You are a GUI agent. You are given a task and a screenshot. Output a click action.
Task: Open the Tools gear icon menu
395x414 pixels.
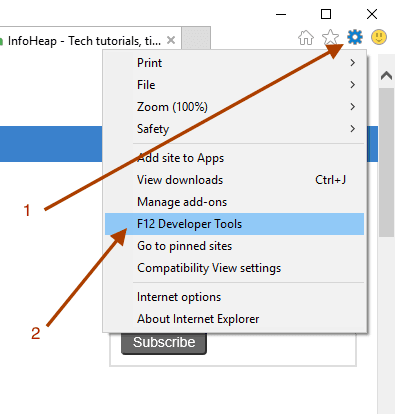pos(355,37)
